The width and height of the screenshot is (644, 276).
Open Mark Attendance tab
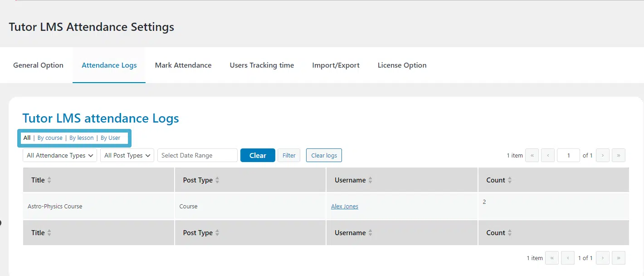[183, 65]
